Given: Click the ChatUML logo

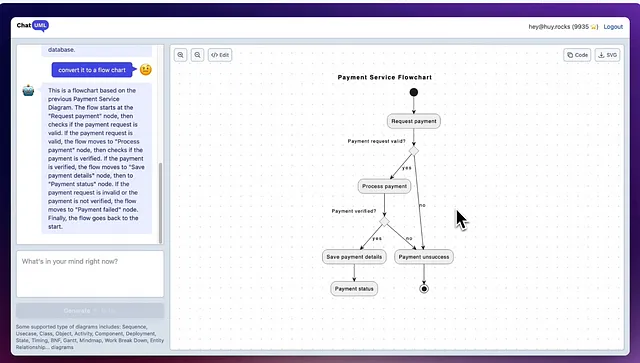Looking at the screenshot, I should coord(33,26).
